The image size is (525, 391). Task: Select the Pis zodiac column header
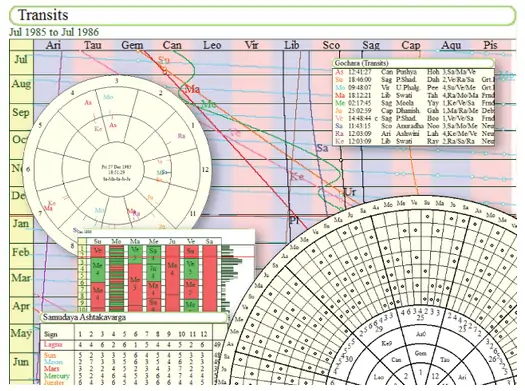[490, 45]
